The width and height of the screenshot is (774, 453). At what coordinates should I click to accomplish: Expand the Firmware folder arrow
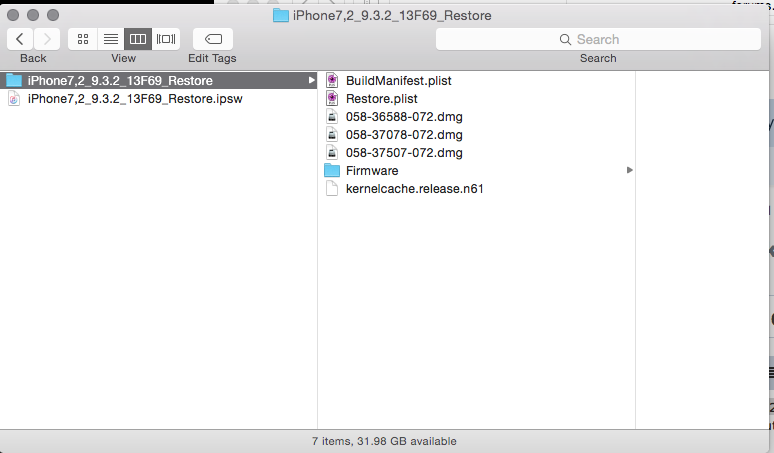tap(629, 170)
